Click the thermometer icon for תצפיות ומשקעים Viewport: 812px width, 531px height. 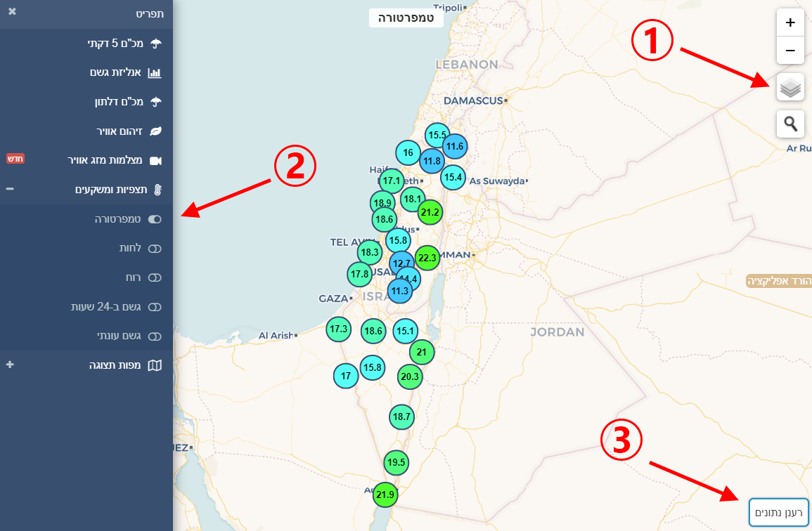pos(157,190)
